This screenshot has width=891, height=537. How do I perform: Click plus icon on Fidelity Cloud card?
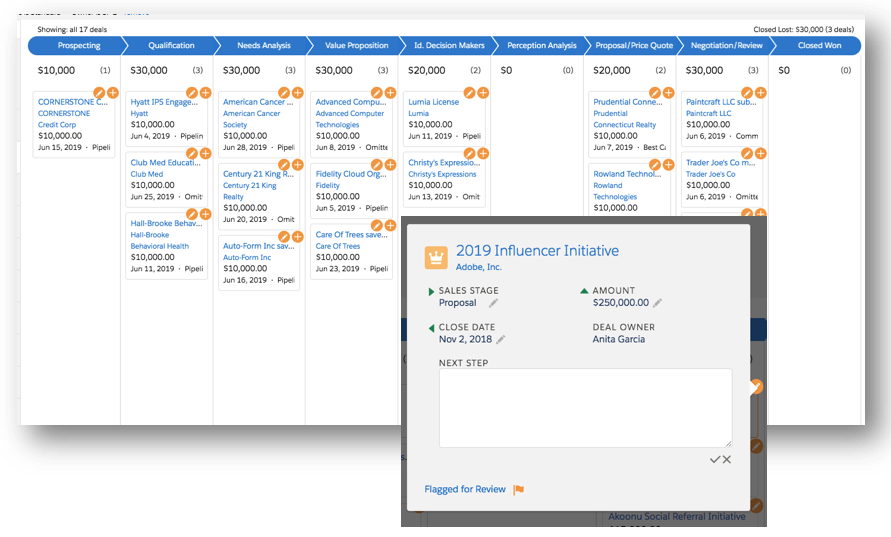tap(390, 165)
